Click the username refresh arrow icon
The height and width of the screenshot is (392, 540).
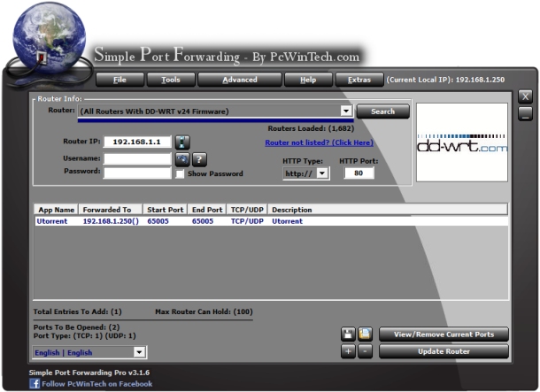(x=182, y=159)
